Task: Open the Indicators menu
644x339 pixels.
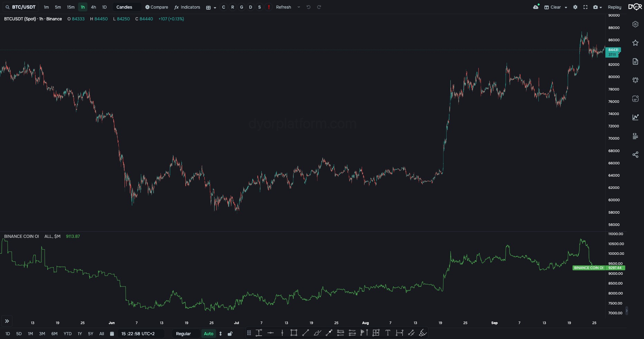Action: tap(187, 7)
